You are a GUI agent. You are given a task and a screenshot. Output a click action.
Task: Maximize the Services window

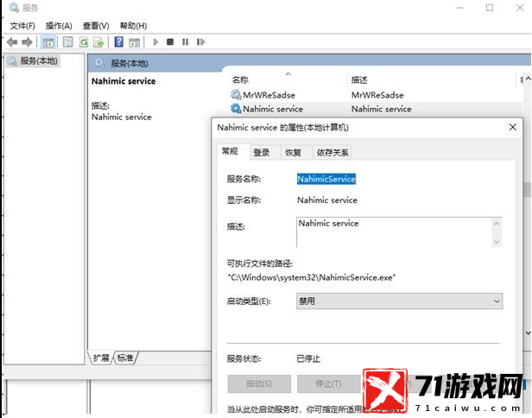[x=489, y=8]
